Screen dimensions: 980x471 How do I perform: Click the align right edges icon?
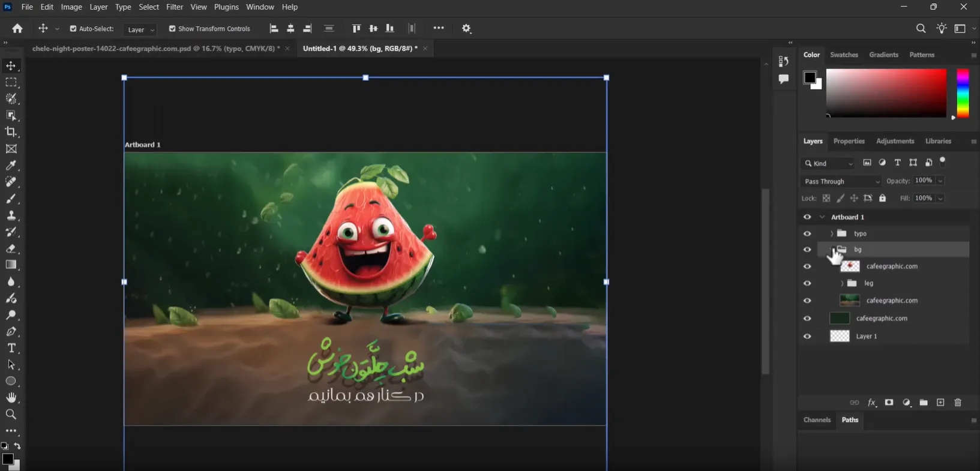[x=307, y=28]
